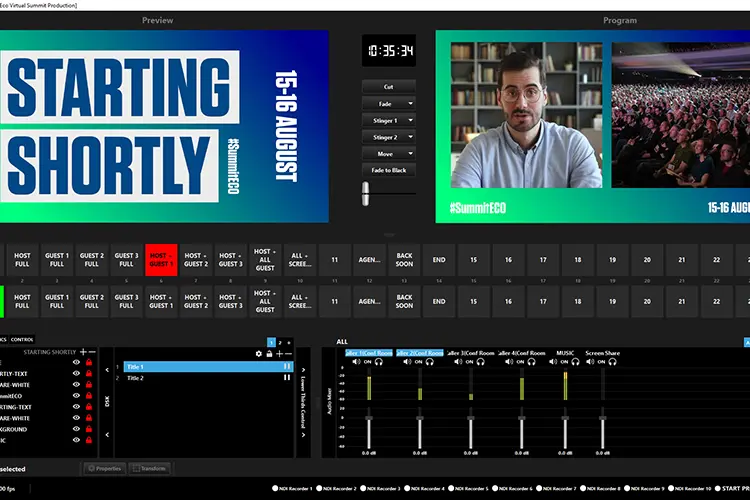This screenshot has height=500, width=750.
Task: Open the Move transition dropdown arrow
Action: click(x=410, y=154)
